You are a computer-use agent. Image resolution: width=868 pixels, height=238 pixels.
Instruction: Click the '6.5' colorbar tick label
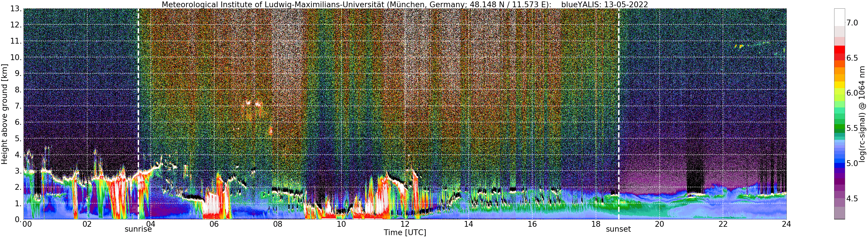(852, 58)
